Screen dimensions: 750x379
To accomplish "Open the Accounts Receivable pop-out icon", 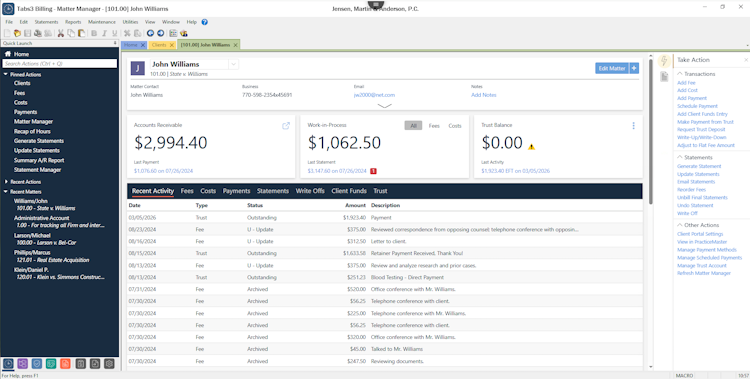I will 286,126.
